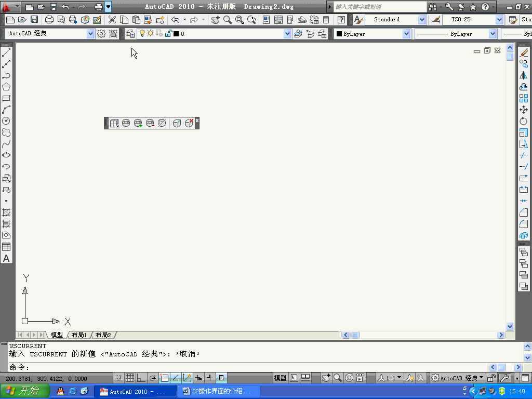Select the Mirror modify tool
Screen dimensions: 532x399
(x=524, y=75)
